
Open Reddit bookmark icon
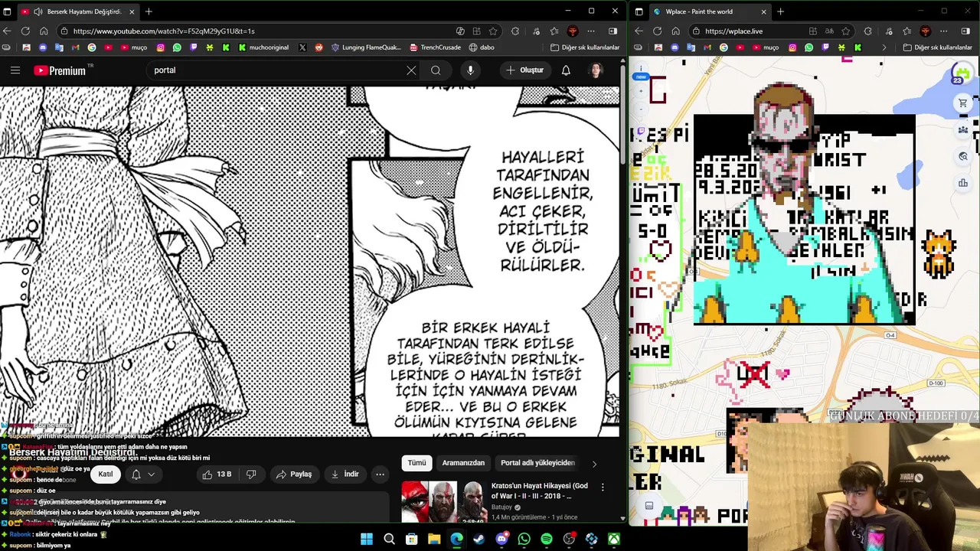click(x=318, y=47)
